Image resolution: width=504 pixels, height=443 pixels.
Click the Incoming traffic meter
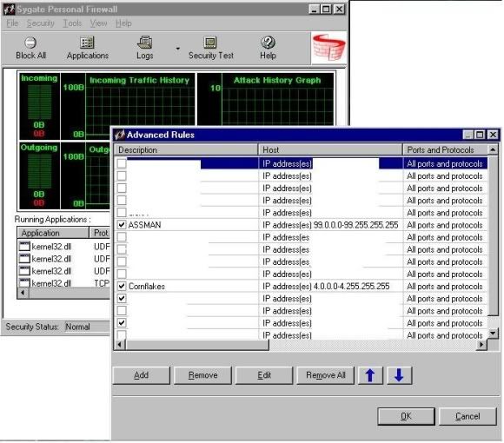(39, 106)
